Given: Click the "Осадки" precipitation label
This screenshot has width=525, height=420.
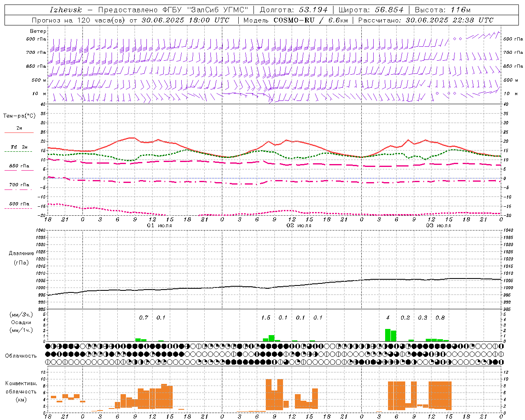Looking at the screenshot, I should [x=21, y=322].
